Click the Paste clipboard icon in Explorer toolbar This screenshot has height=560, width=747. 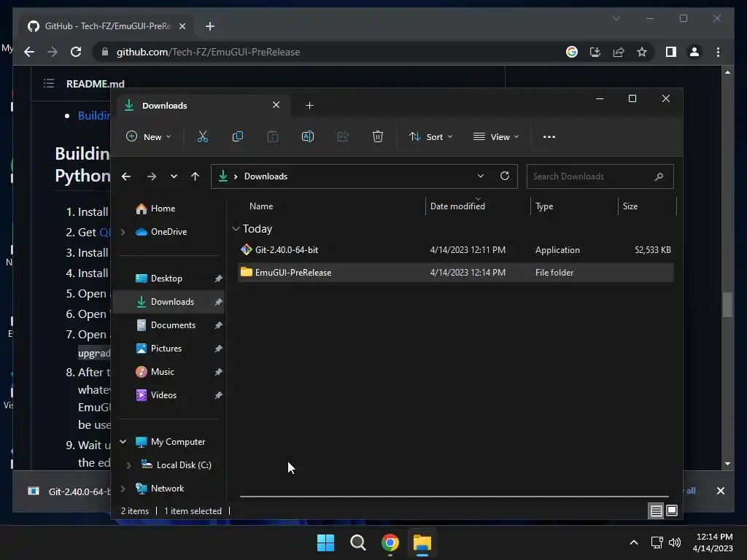click(x=273, y=136)
